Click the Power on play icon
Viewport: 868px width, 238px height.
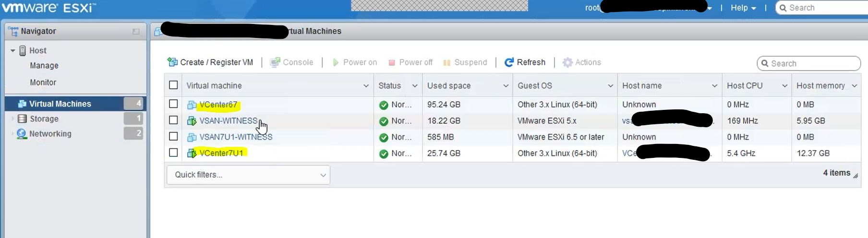point(336,62)
